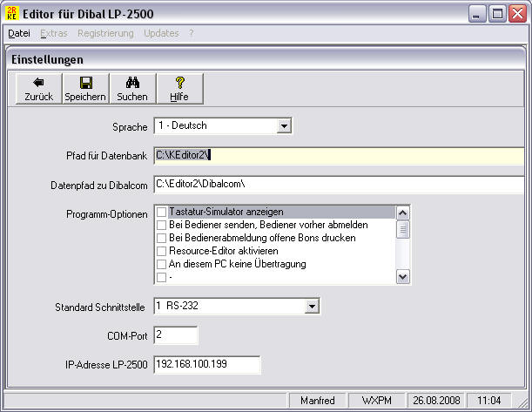Enable Tastatur-Simulator anzeigen checkbox
Viewport: 532px width, 412px height.
pyautogui.click(x=162, y=212)
